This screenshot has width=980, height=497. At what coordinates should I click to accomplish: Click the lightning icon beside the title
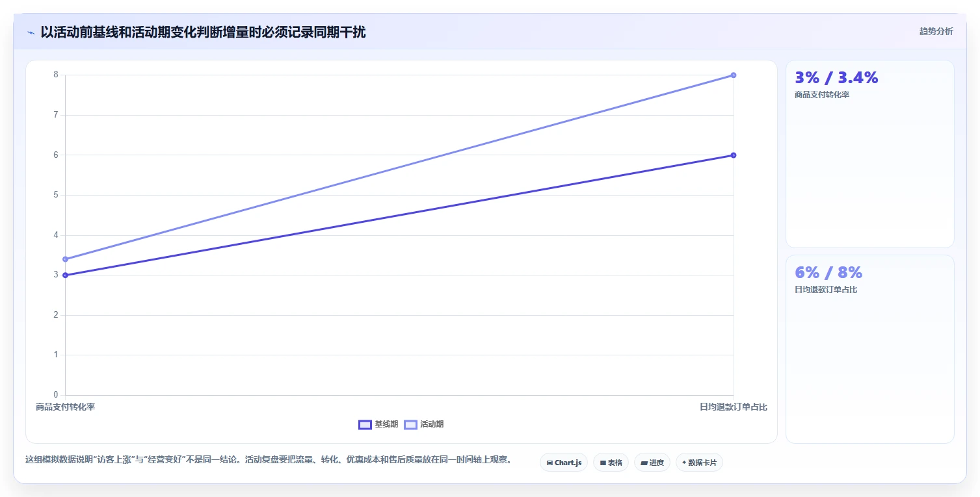coord(31,32)
